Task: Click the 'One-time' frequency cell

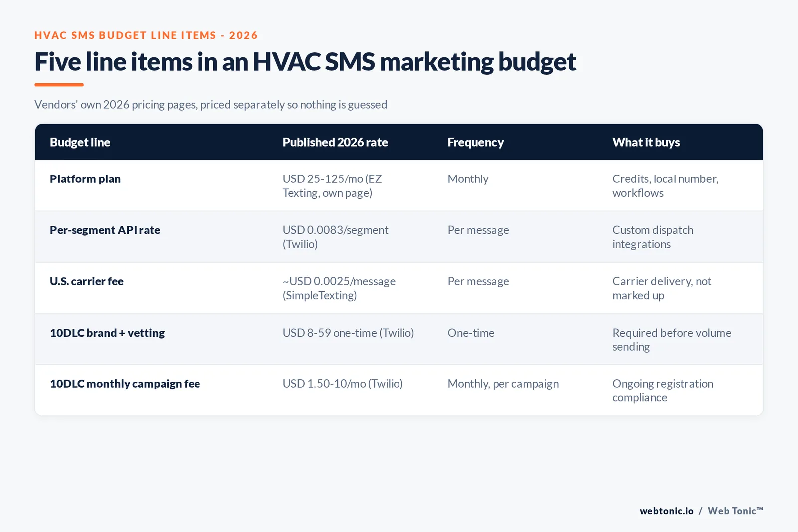Action: [x=471, y=333]
